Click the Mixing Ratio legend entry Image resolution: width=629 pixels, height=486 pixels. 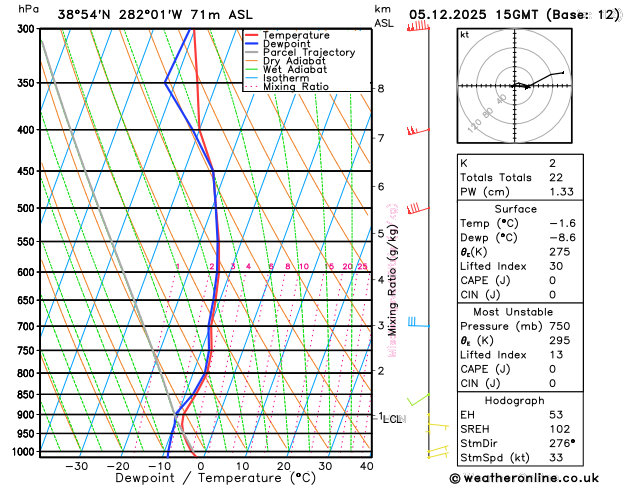pos(298,87)
